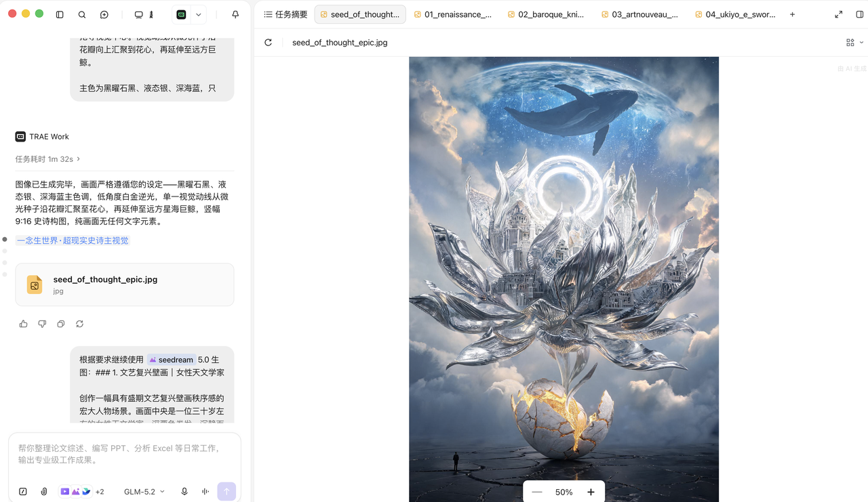
Task: Click the 50% zoom level value
Action: coord(564,492)
